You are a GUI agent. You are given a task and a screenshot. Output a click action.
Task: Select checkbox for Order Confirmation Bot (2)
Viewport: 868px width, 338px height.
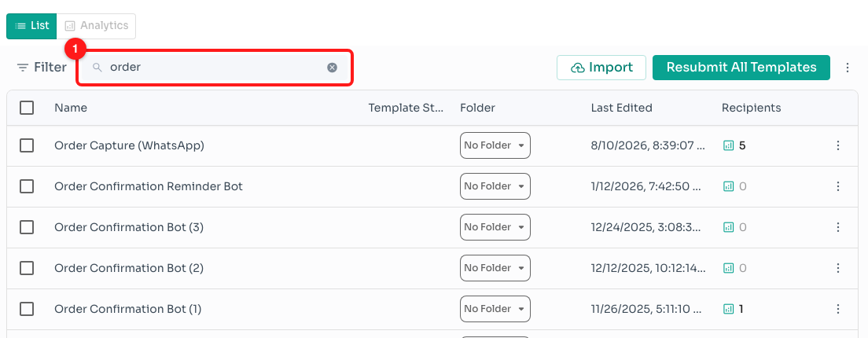tap(27, 268)
